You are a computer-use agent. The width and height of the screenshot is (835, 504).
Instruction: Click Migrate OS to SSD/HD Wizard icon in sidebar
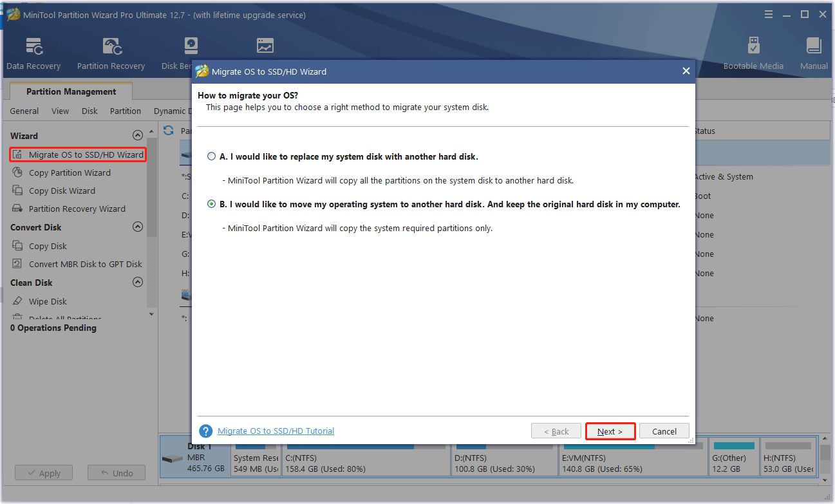[x=17, y=155]
